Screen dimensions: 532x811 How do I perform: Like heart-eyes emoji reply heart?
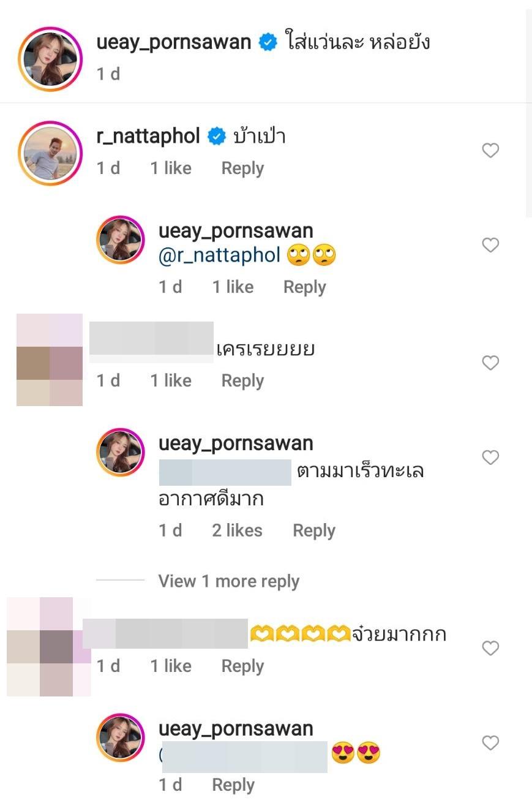[490, 743]
